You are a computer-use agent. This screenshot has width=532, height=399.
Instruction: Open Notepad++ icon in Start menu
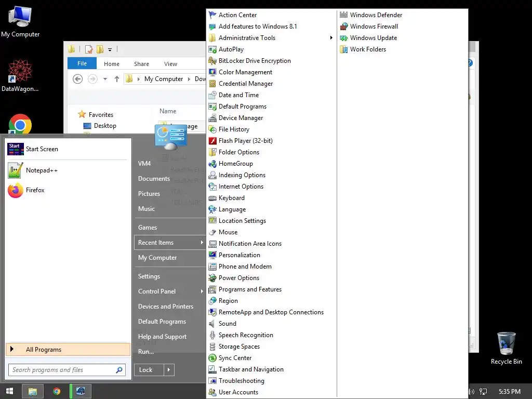pyautogui.click(x=15, y=170)
